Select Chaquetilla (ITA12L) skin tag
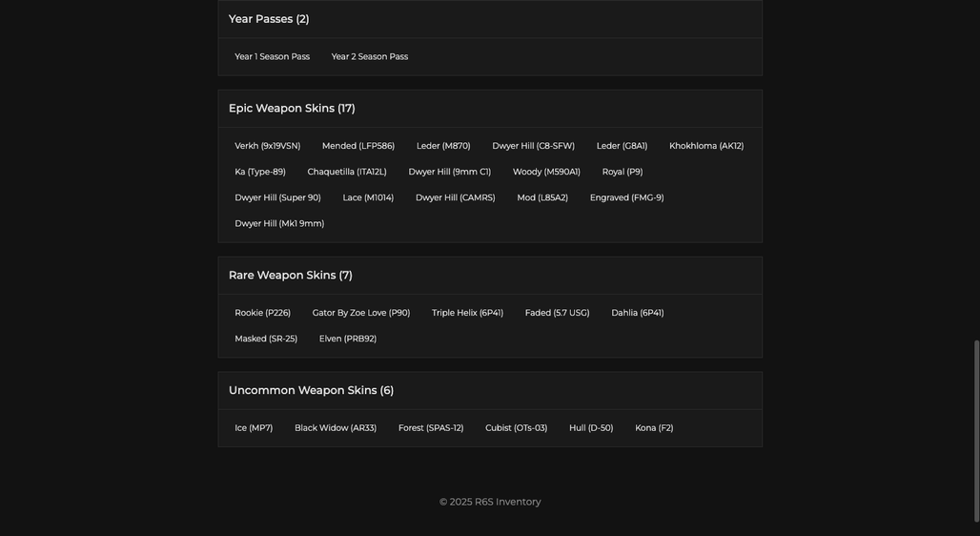The image size is (980, 536). pos(347,172)
